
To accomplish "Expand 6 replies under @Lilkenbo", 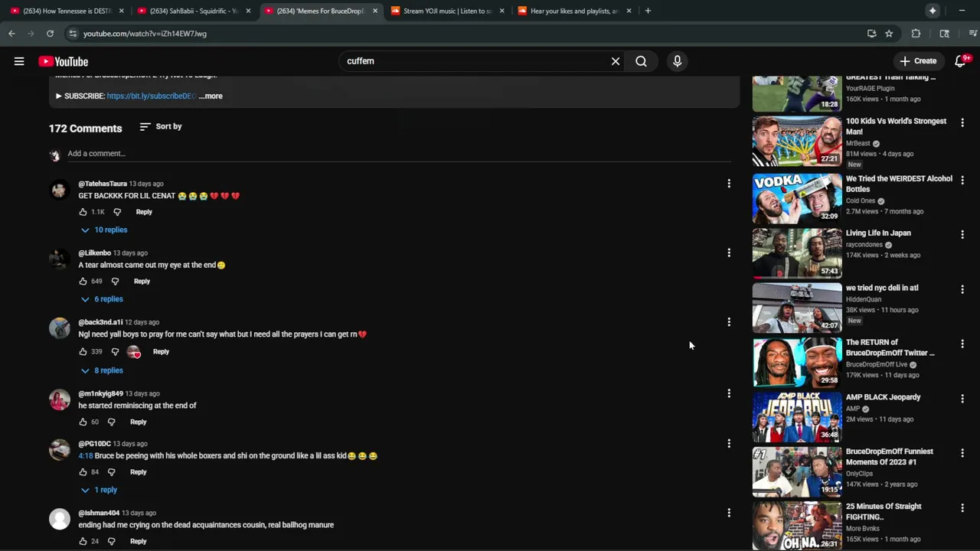I will point(102,299).
